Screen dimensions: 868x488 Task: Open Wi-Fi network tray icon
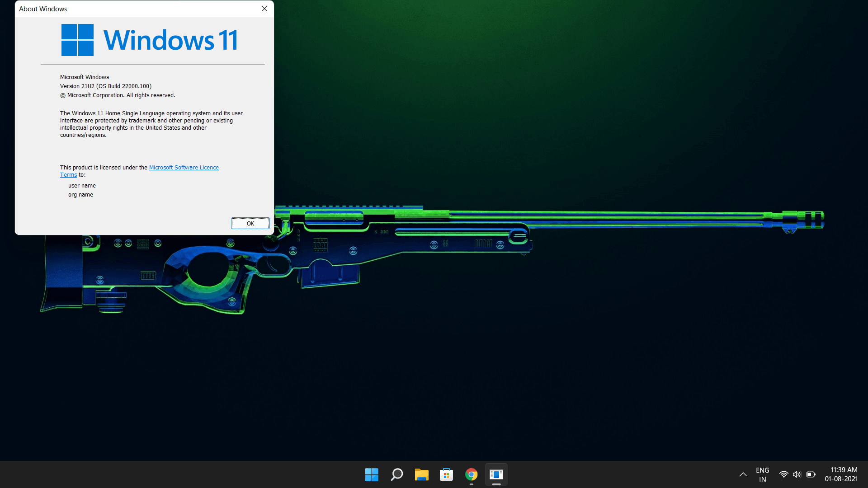click(783, 474)
